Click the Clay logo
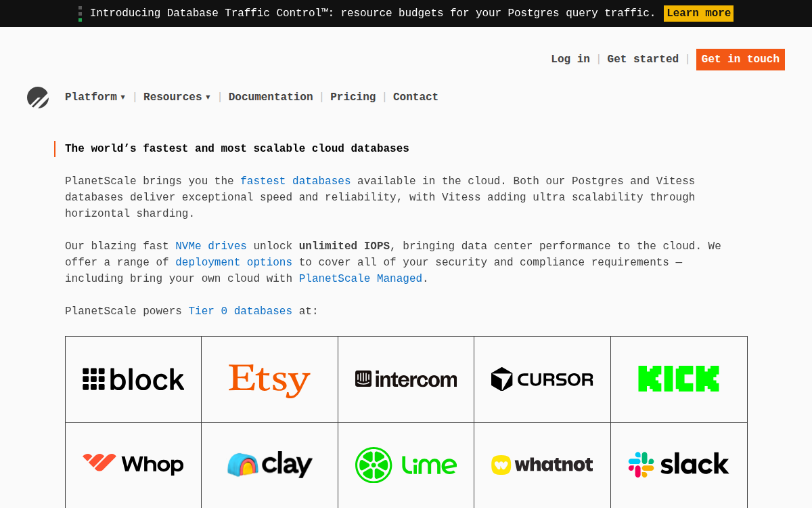Screen dimensions: 812x508 (269, 465)
